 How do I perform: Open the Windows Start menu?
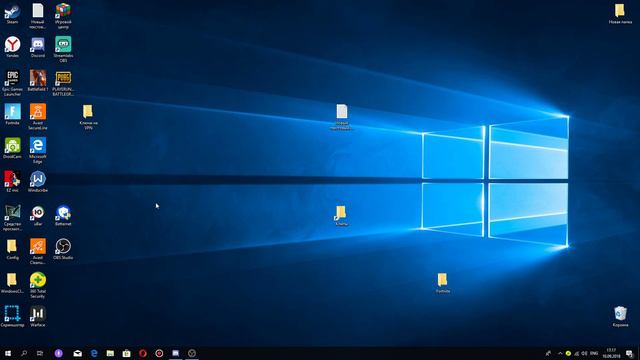[8, 353]
